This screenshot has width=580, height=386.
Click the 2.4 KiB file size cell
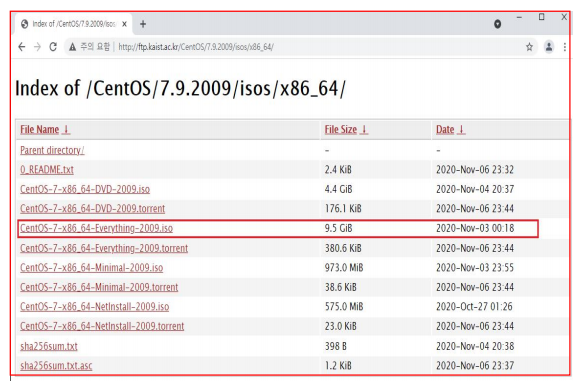click(x=338, y=170)
